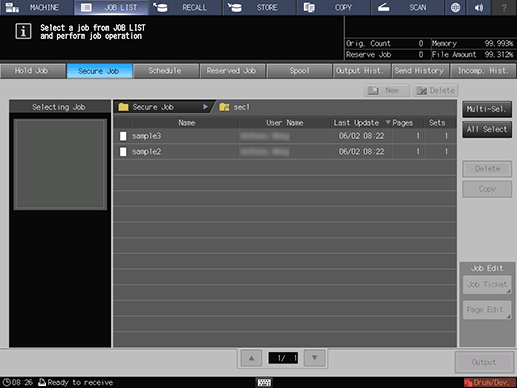Image resolution: width=517 pixels, height=388 pixels.
Task: Click the globe network icon
Action: click(x=455, y=7)
